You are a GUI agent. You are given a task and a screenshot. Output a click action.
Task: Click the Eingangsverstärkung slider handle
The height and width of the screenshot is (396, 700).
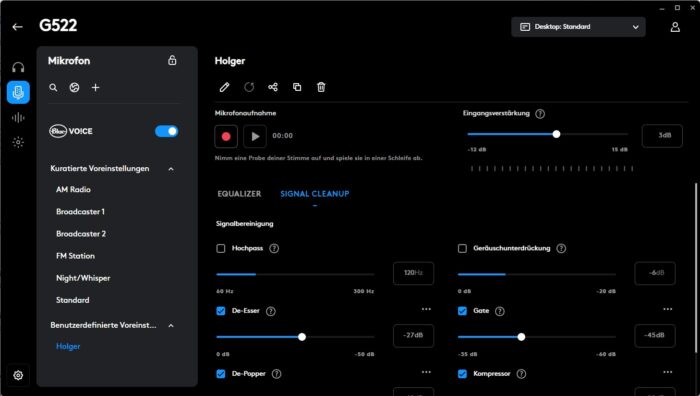pos(556,134)
